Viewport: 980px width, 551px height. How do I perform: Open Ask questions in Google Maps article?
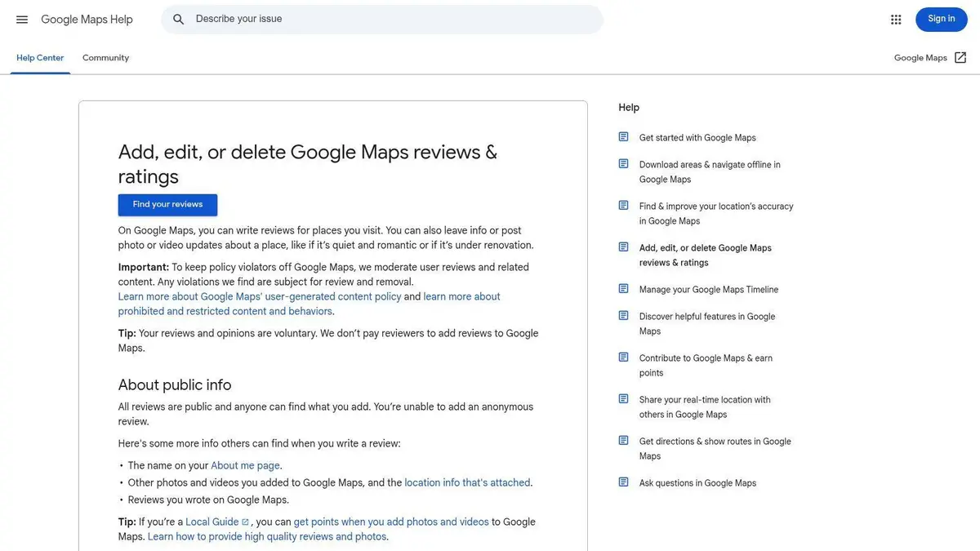[697, 483]
